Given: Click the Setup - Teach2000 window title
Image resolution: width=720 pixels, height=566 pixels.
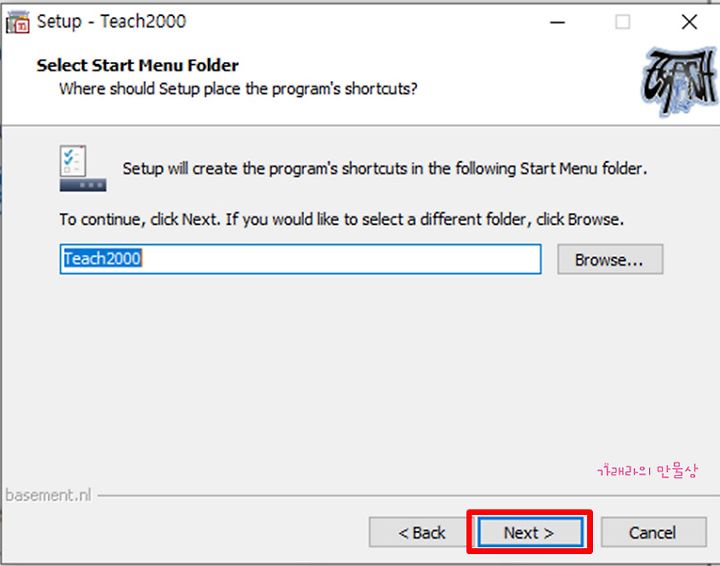Looking at the screenshot, I should coord(111,22).
